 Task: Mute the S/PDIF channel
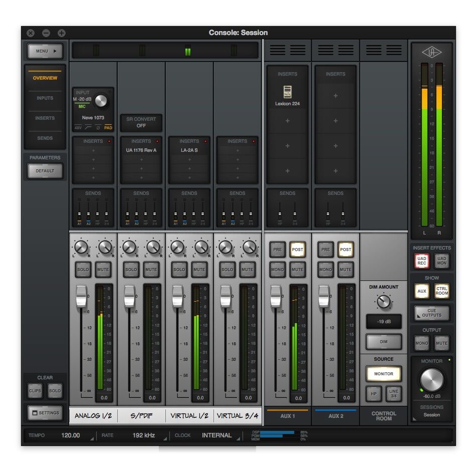(x=151, y=270)
